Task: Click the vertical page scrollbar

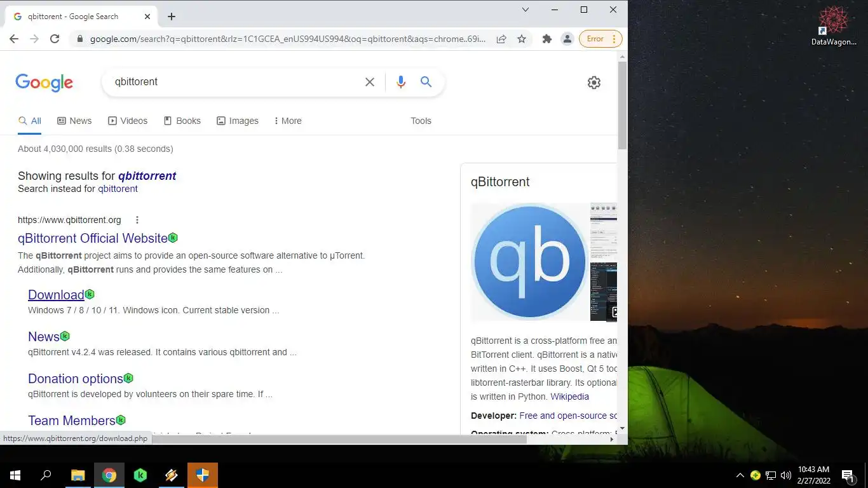Action: (x=622, y=105)
